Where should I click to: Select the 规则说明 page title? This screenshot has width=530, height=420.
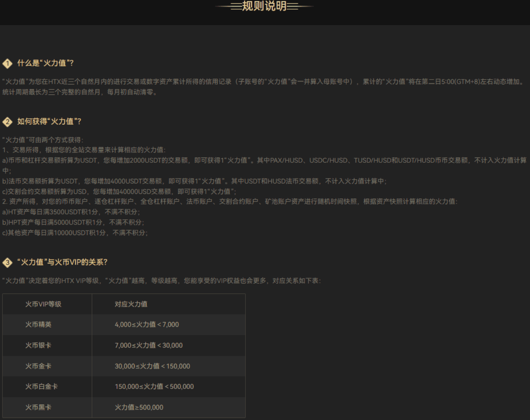264,6
